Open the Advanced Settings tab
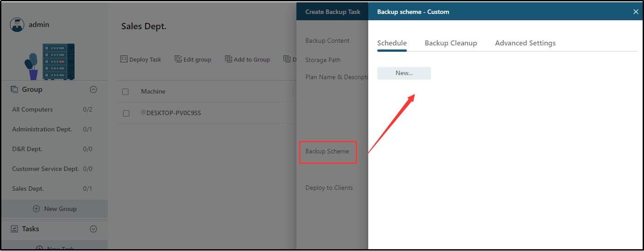The image size is (644, 251). [525, 43]
